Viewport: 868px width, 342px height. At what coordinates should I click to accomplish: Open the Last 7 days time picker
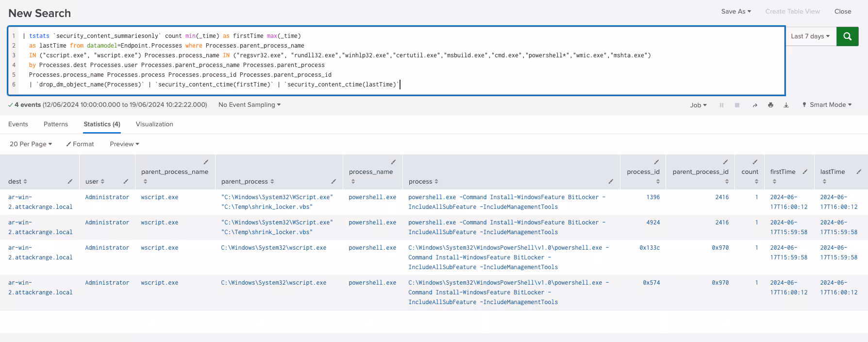pyautogui.click(x=810, y=36)
